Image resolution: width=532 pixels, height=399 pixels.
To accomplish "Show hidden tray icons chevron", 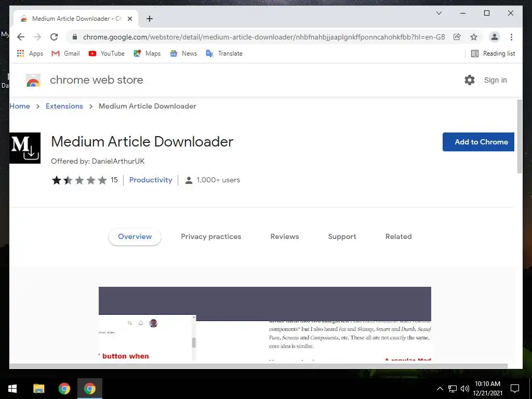I will (x=440, y=389).
